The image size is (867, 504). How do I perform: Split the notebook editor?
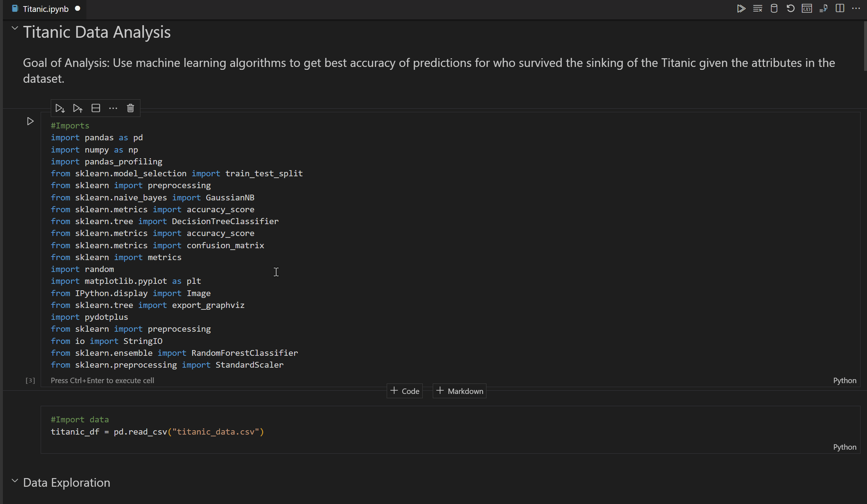point(840,8)
